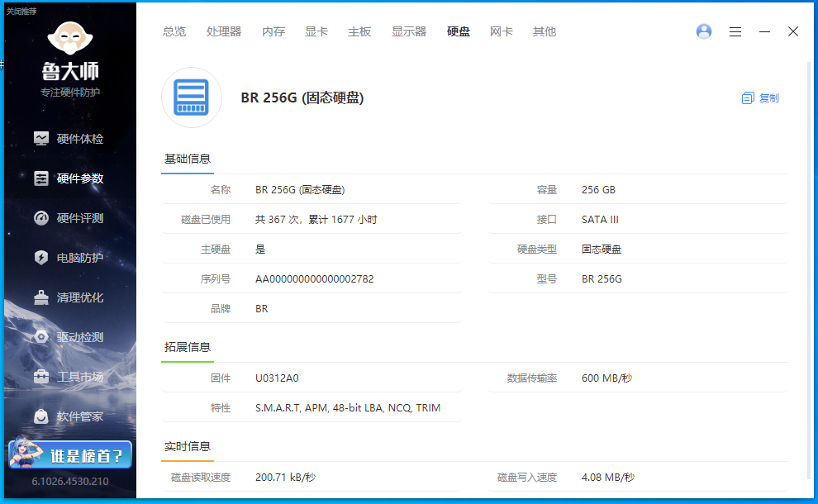Click the 硬件评测 gauge icon
The height and width of the screenshot is (504, 818).
click(41, 218)
